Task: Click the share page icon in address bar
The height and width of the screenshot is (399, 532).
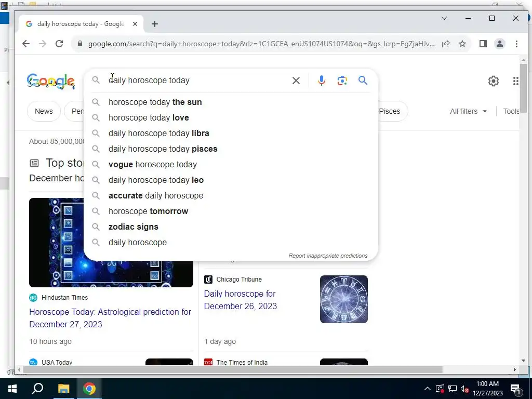Action: tap(446, 44)
